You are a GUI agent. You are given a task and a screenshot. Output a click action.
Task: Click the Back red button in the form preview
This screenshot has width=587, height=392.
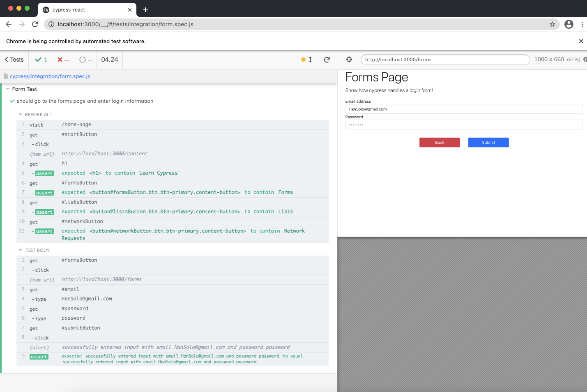coord(440,142)
